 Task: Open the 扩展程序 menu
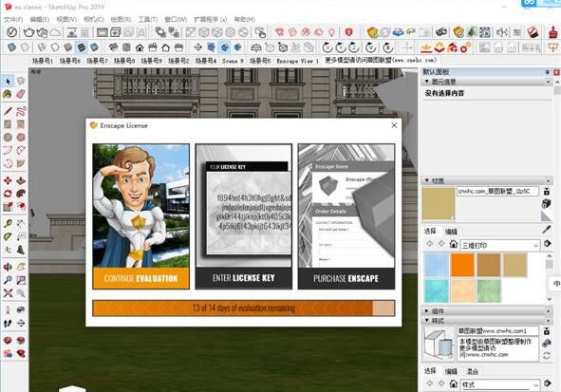[211, 19]
